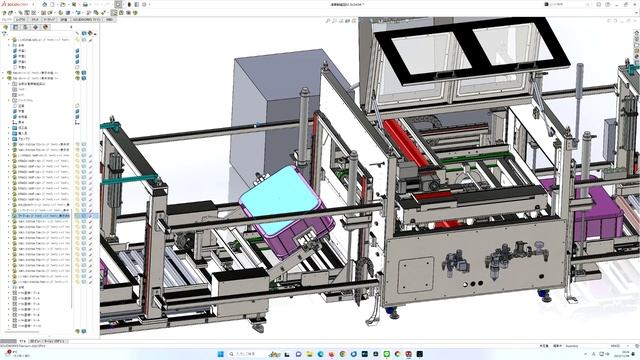The image size is (640, 360).
Task: Select the Motion Study 1 bottom tab
Action: (54, 341)
